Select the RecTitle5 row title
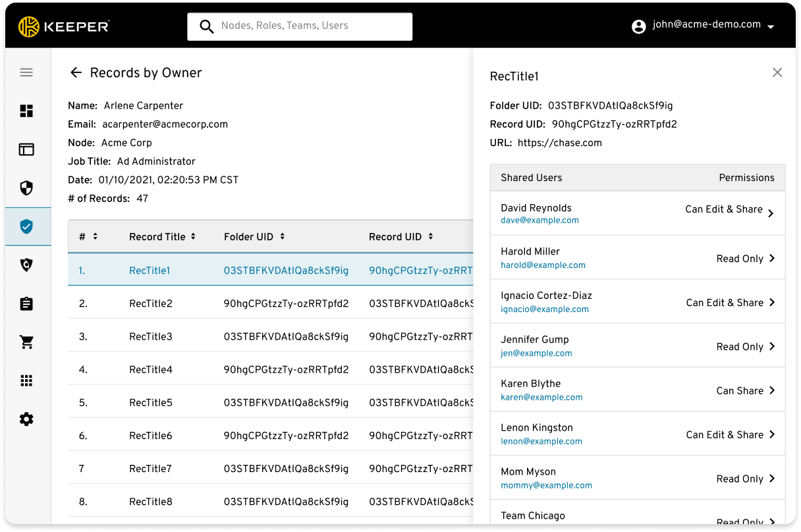This screenshot has width=801, height=532. tap(151, 402)
